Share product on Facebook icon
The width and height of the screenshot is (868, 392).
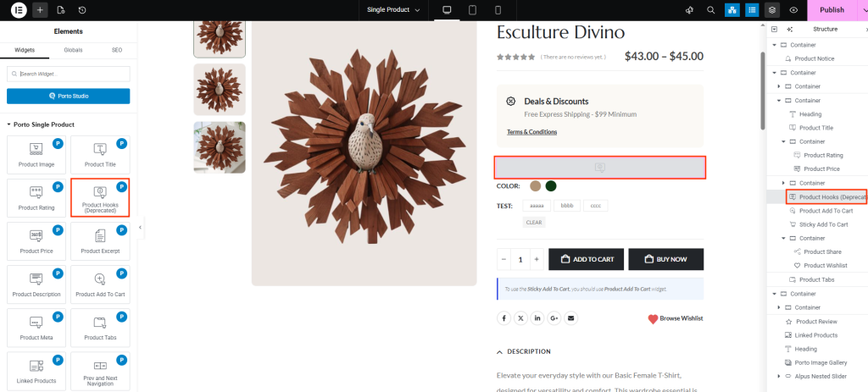tap(504, 318)
